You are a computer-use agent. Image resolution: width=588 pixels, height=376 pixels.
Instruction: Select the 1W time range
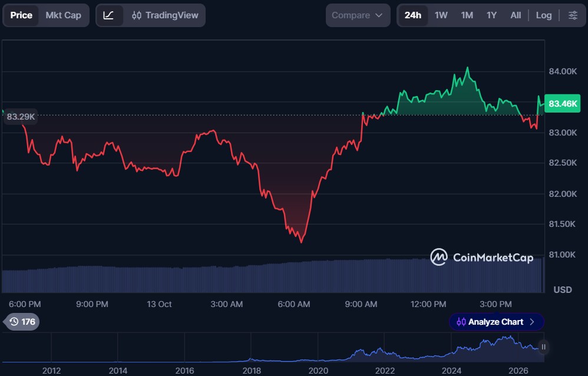[441, 15]
